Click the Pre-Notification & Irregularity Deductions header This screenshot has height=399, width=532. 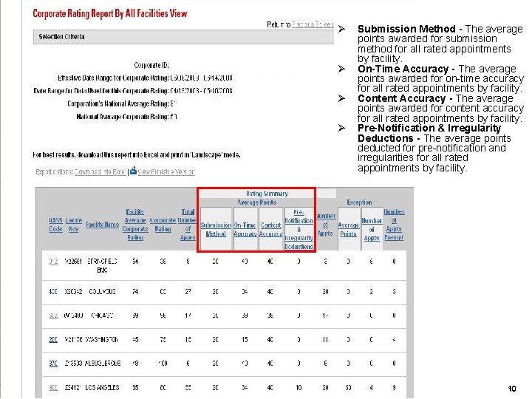pos(299,229)
